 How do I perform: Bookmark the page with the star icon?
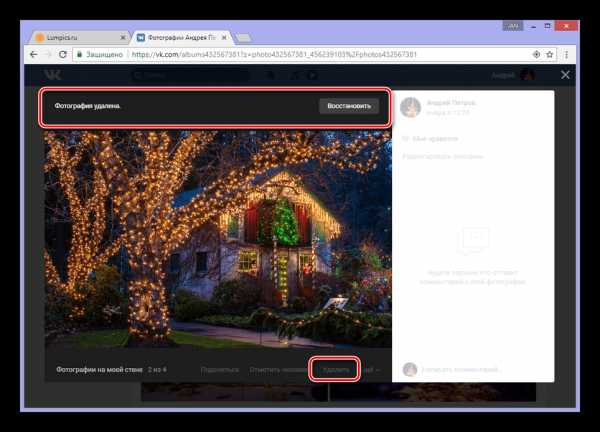(549, 54)
